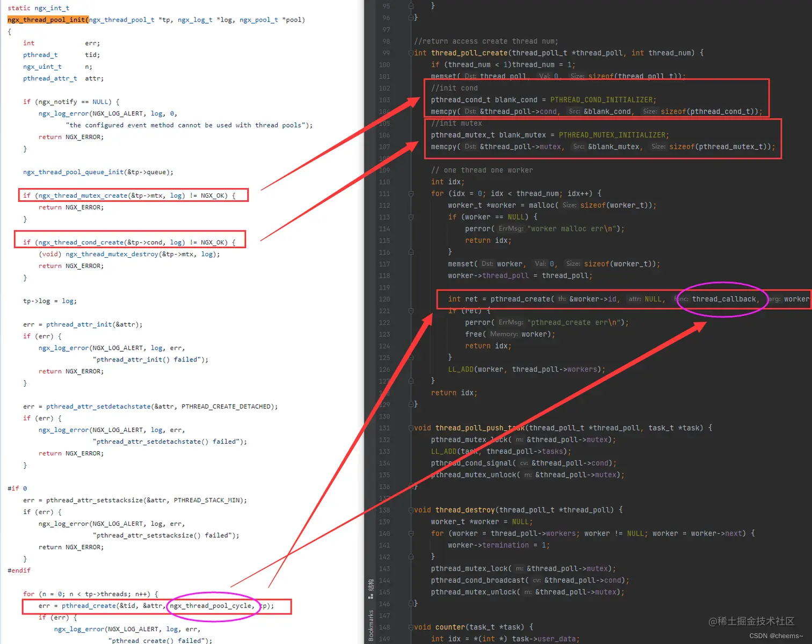Fold the if (ret) block at line 121
Screen dimensions: 812x644
(411, 311)
